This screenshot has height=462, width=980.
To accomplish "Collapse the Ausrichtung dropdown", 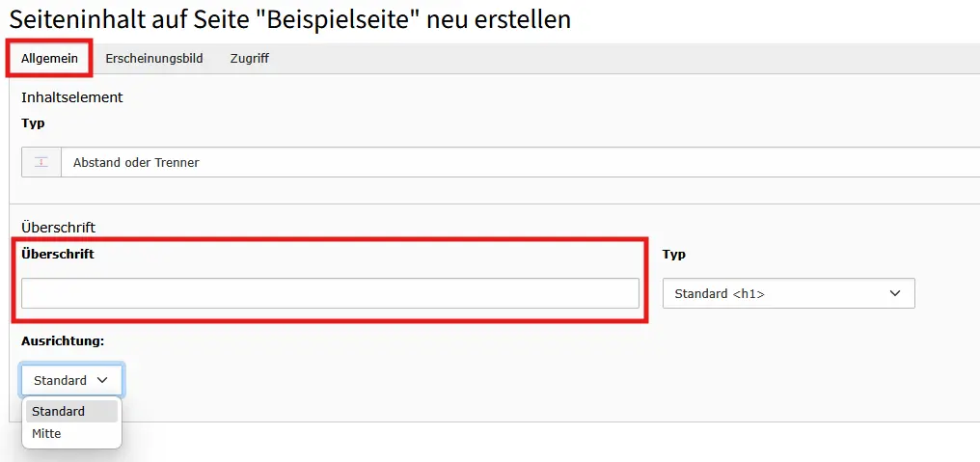I will coord(71,380).
